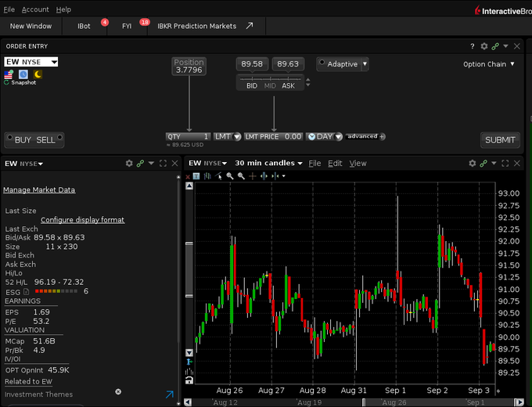The height and width of the screenshot is (407, 532).
Task: Click the QTY input field
Action: coord(188,136)
